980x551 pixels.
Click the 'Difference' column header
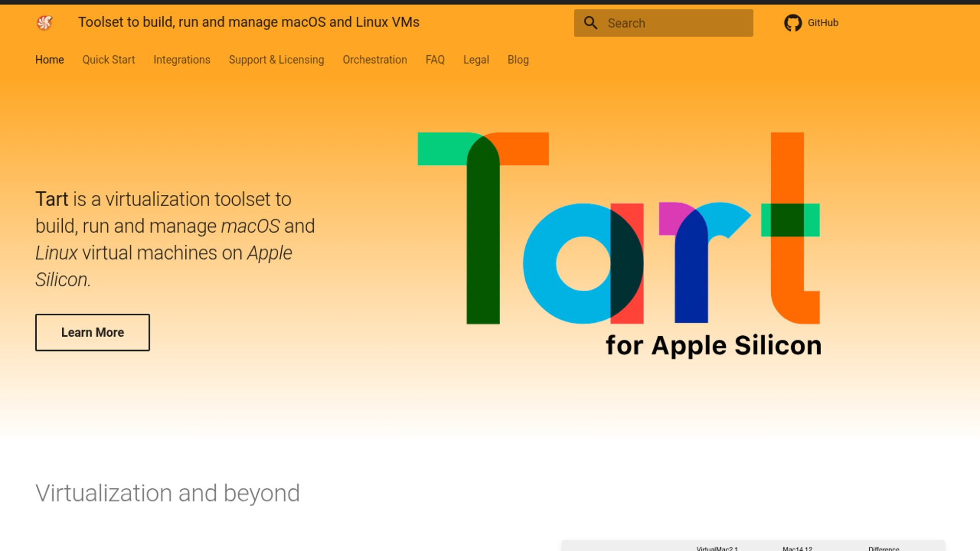884,548
